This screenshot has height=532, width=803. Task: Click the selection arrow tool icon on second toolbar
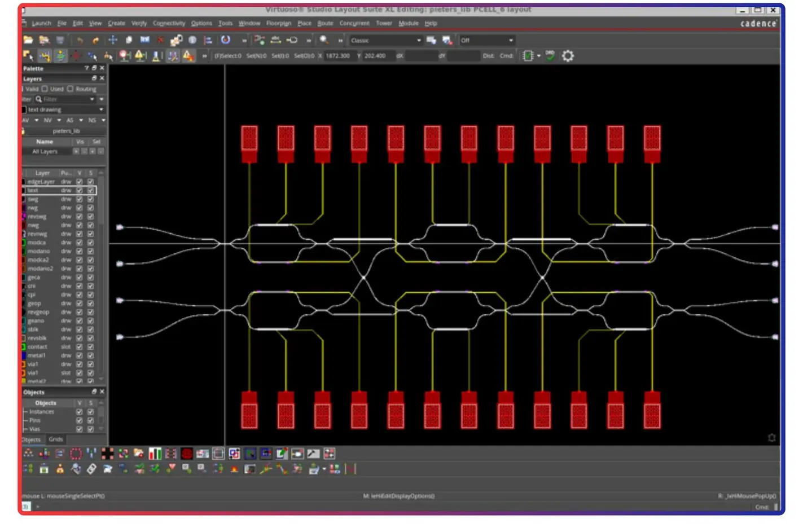click(x=27, y=56)
